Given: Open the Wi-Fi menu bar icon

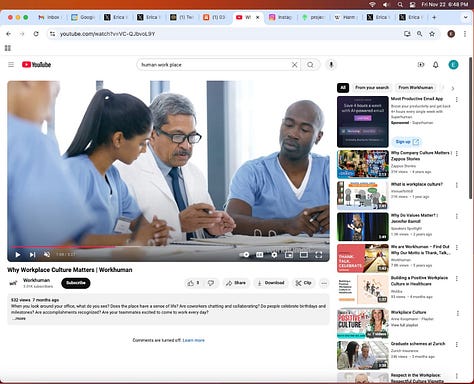Looking at the screenshot, I should tap(372, 4).
